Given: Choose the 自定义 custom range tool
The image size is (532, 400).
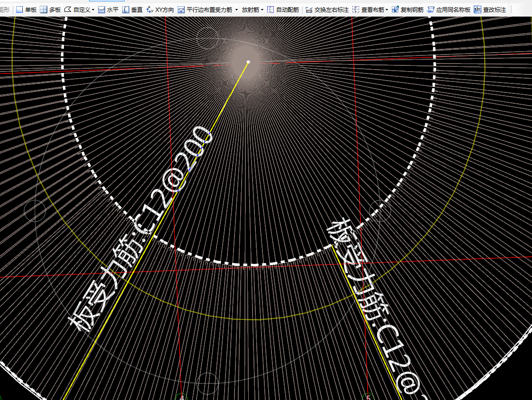Looking at the screenshot, I should click(77, 10).
